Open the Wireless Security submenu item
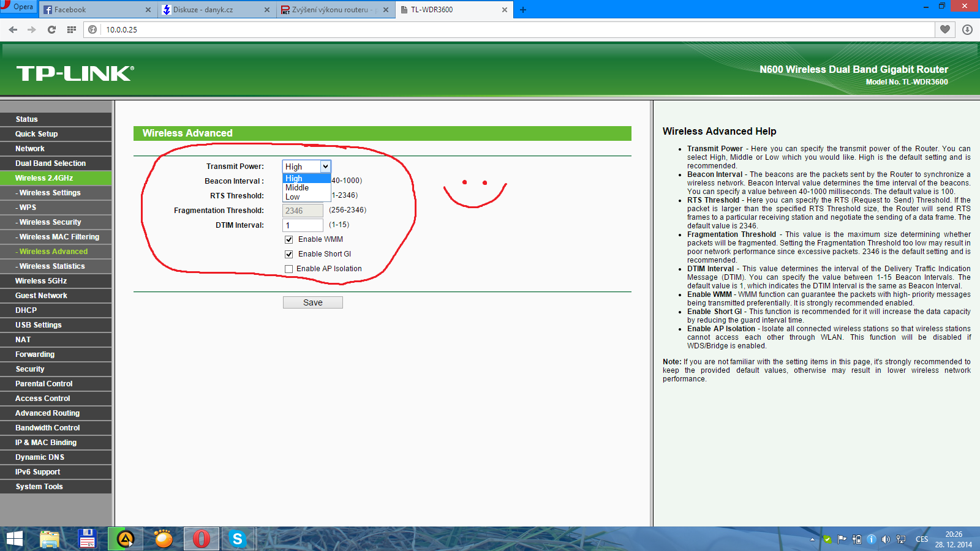 point(56,222)
